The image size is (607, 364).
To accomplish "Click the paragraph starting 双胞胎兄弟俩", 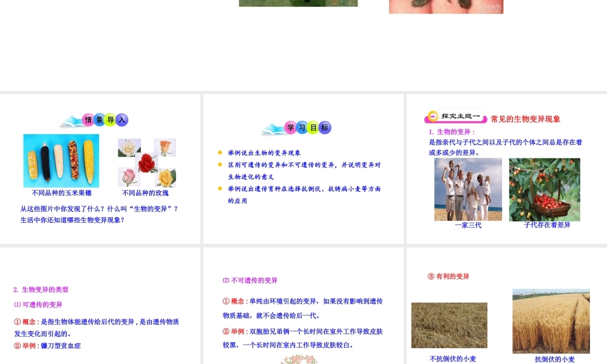I will [x=303, y=338].
